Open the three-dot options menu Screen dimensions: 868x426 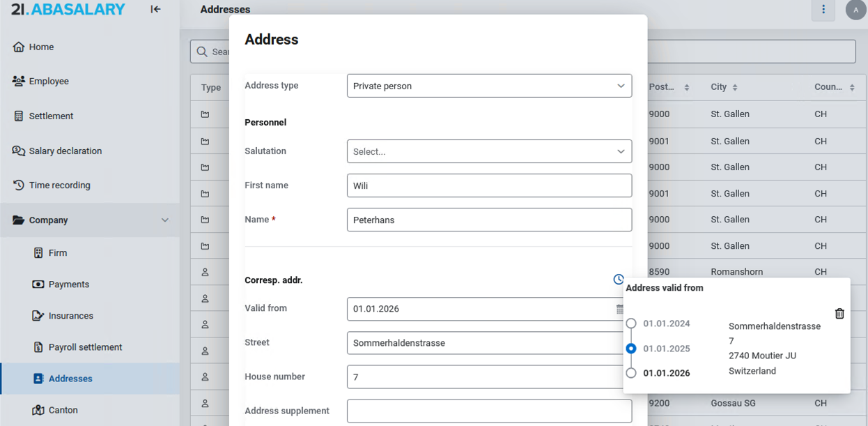tap(823, 10)
